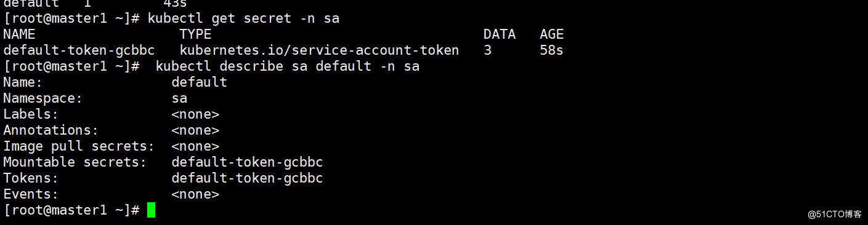Click the Labels none value
Image resolution: width=868 pixels, height=225 pixels.
[195, 114]
